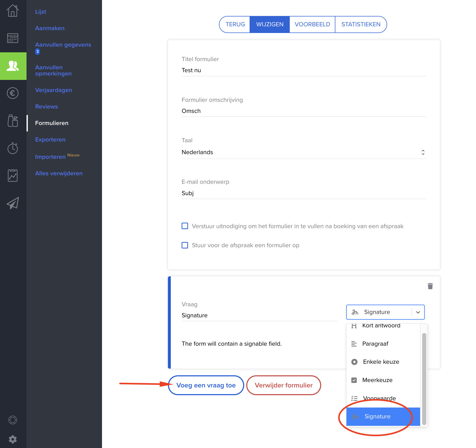
Task: Open the lifebuoy support icon
Action: click(13, 420)
